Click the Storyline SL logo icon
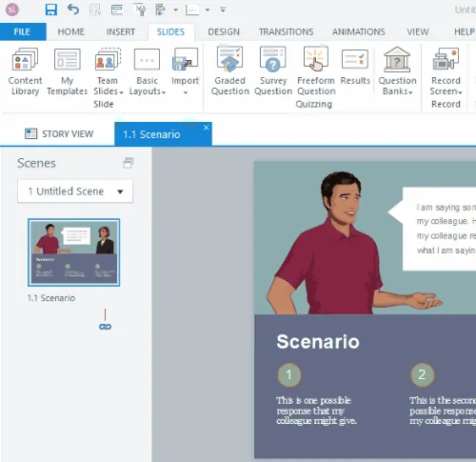Image resolution: width=476 pixels, height=462 pixels. tap(12, 10)
